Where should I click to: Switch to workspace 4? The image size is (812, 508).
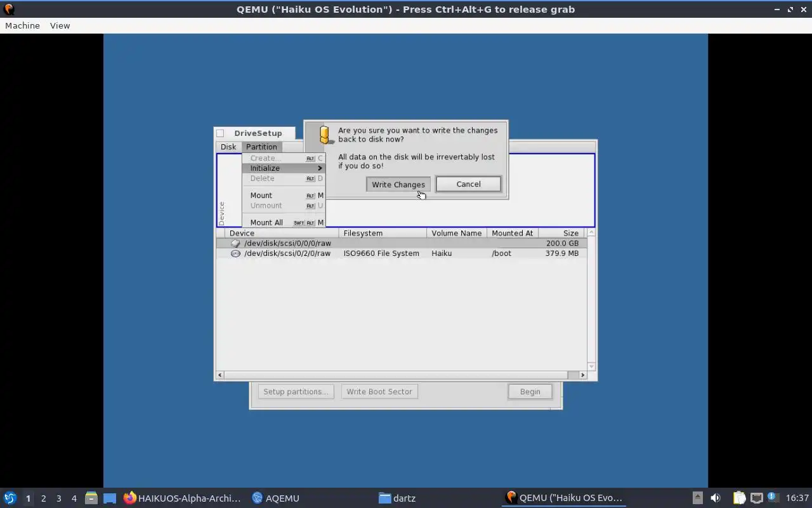pos(74,498)
